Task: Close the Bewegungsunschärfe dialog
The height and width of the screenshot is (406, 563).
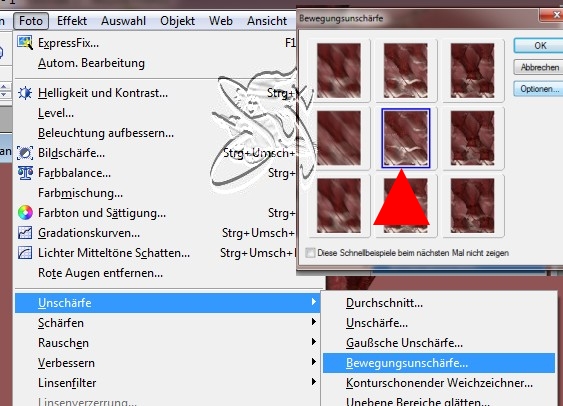Action: (x=553, y=15)
